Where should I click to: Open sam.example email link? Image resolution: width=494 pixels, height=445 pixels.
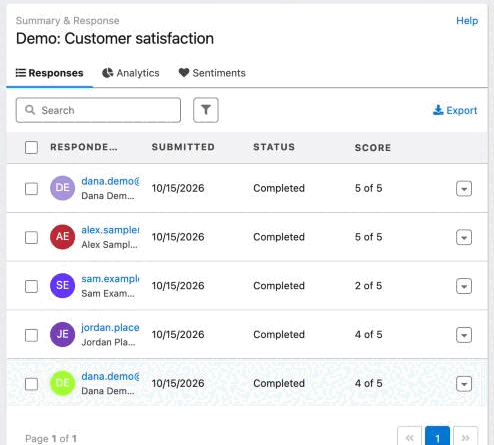[110, 279]
